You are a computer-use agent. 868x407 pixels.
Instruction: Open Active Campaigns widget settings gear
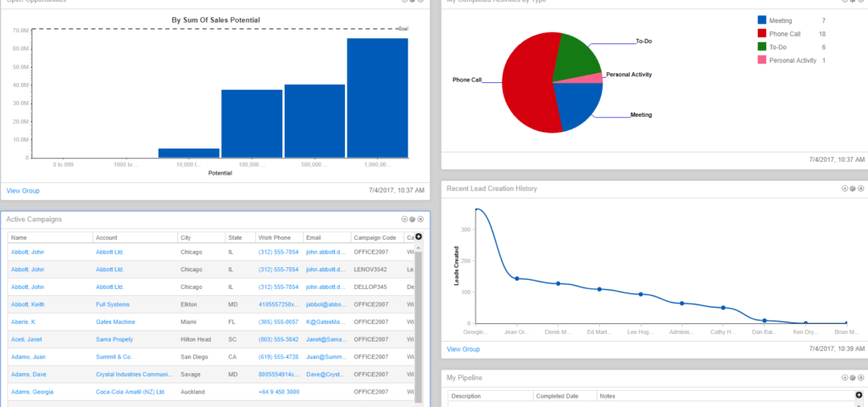[412, 220]
